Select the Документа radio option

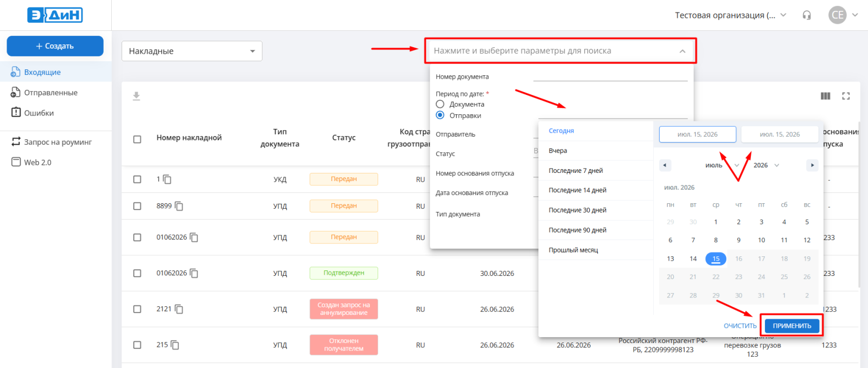click(440, 104)
